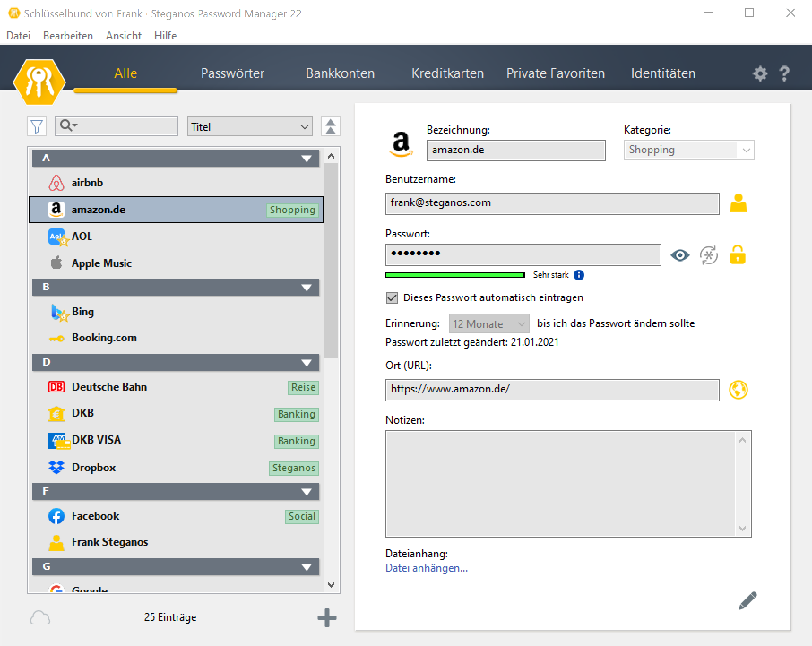
Task: Switch to the Passwörter tab
Action: pyautogui.click(x=233, y=73)
